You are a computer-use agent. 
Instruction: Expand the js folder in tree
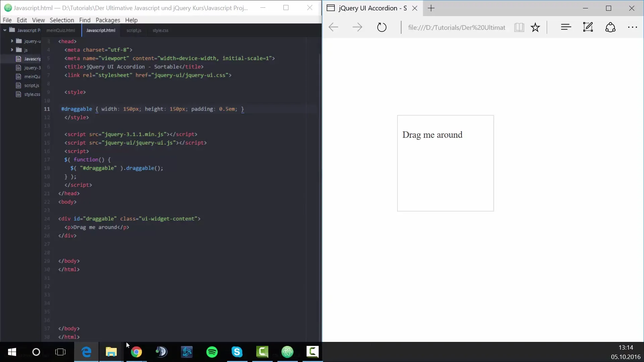coord(12,50)
